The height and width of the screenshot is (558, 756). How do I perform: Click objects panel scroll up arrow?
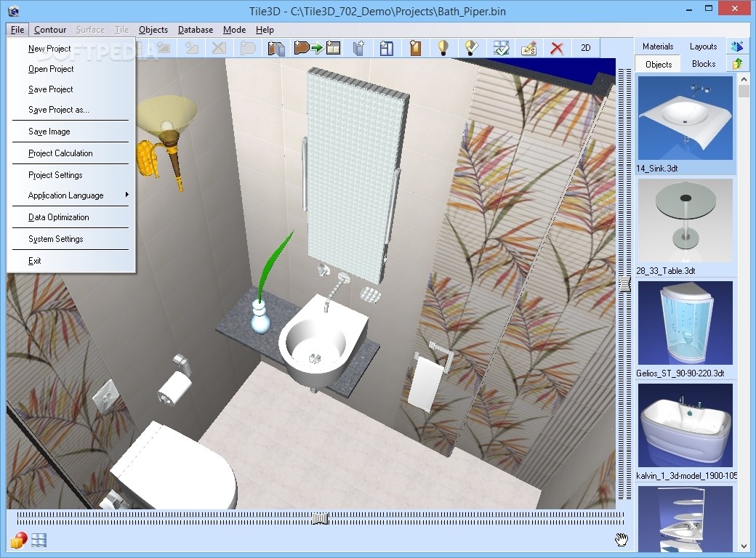click(744, 79)
